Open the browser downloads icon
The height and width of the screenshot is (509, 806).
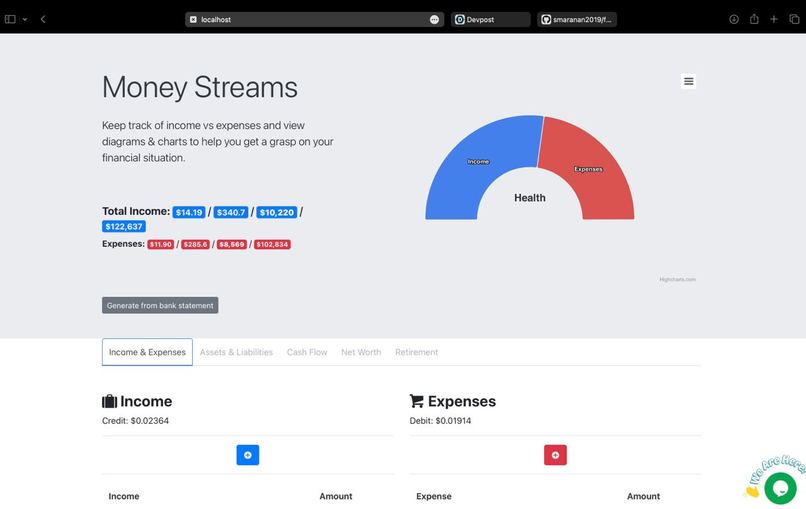(x=734, y=20)
